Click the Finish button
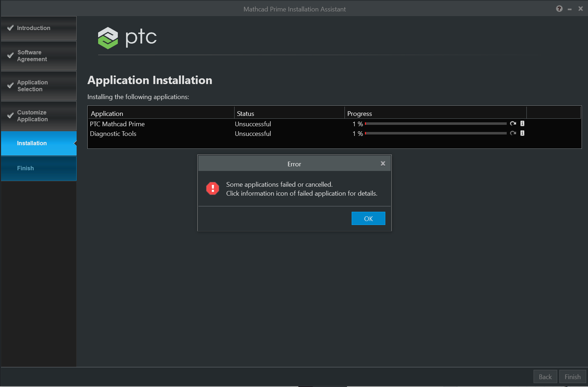 pos(572,376)
